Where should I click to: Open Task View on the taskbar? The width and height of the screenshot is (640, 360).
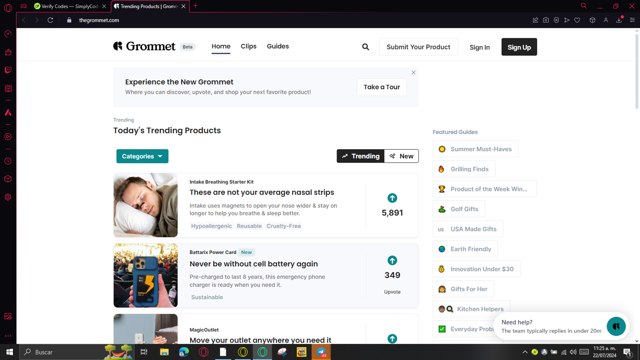tap(144, 352)
